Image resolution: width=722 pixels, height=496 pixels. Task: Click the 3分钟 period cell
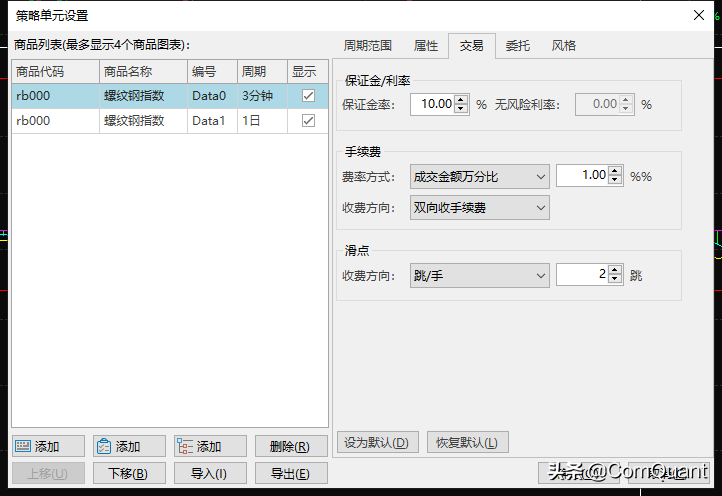(262, 96)
